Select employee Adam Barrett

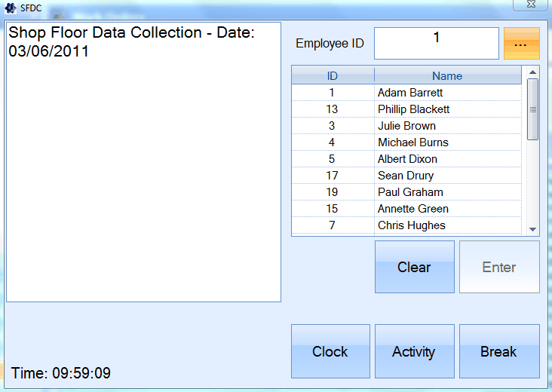(x=410, y=93)
